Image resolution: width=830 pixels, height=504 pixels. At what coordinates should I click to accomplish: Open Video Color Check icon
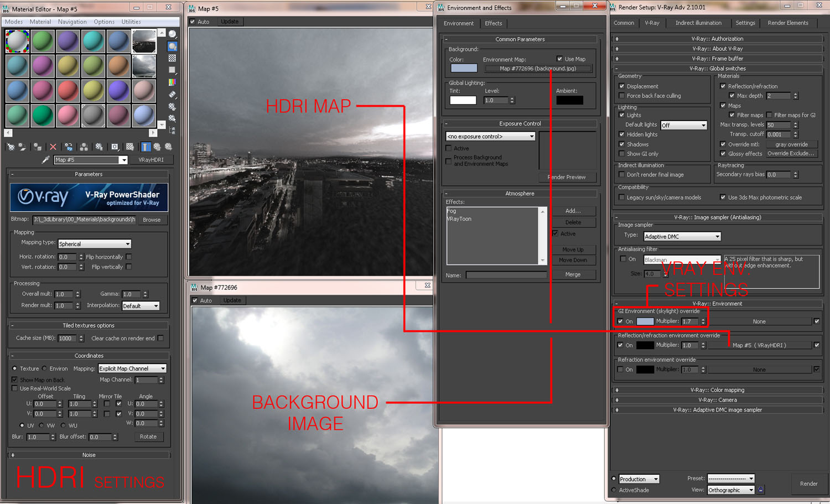pyautogui.click(x=173, y=82)
